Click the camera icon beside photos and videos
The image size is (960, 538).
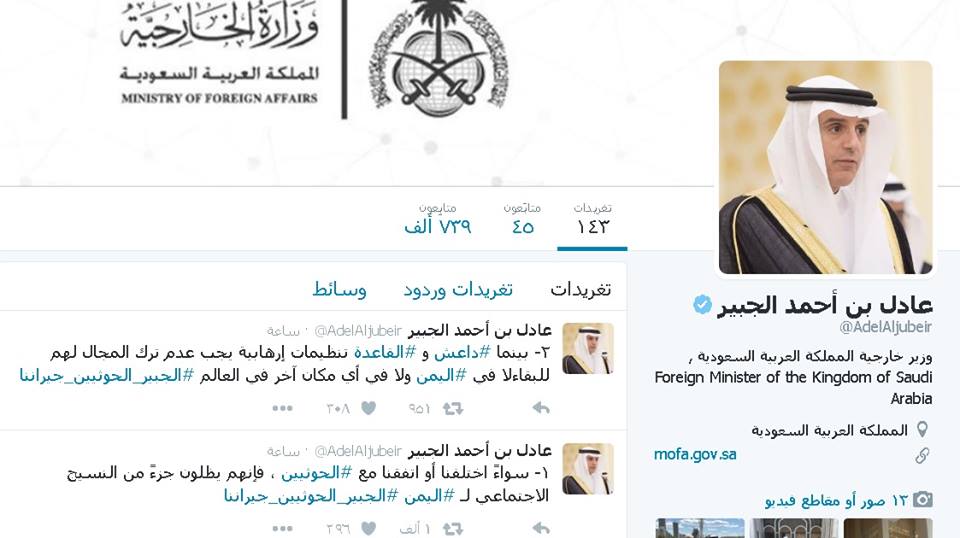point(923,499)
